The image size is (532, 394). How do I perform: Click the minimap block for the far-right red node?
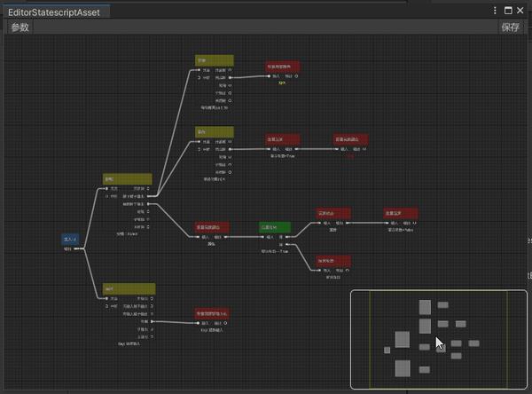point(473,343)
